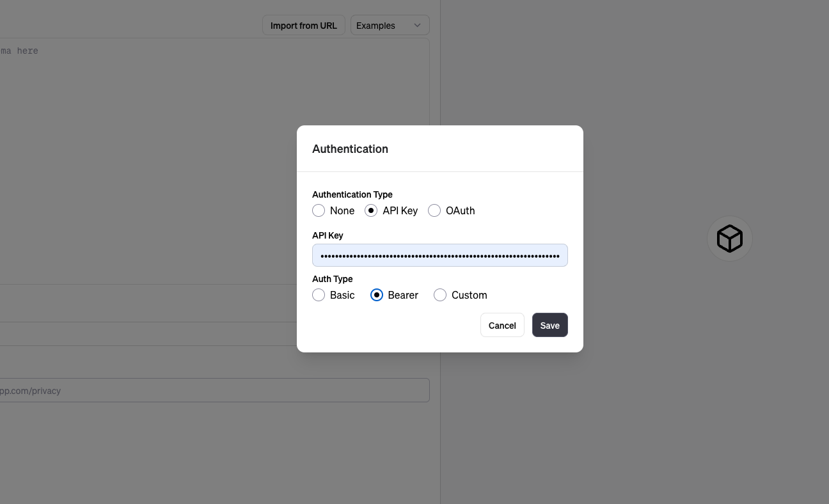Save the authentication settings
The width and height of the screenshot is (829, 504).
[x=550, y=325]
